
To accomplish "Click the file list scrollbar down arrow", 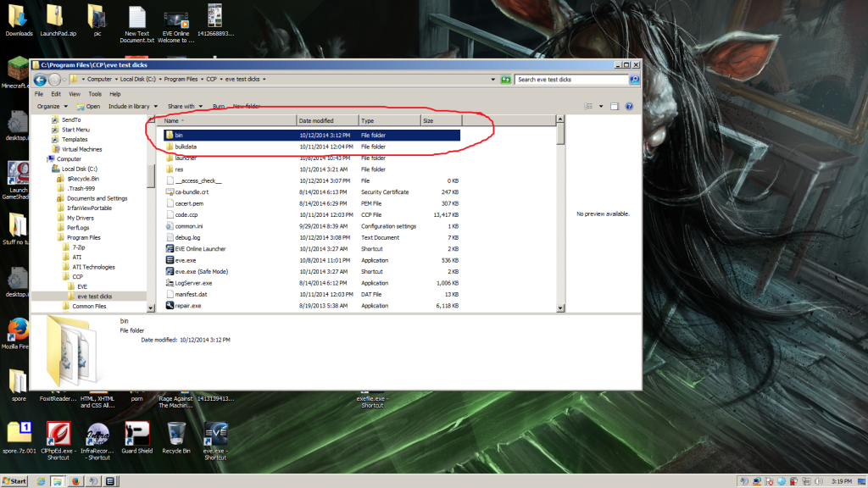I will (x=560, y=308).
